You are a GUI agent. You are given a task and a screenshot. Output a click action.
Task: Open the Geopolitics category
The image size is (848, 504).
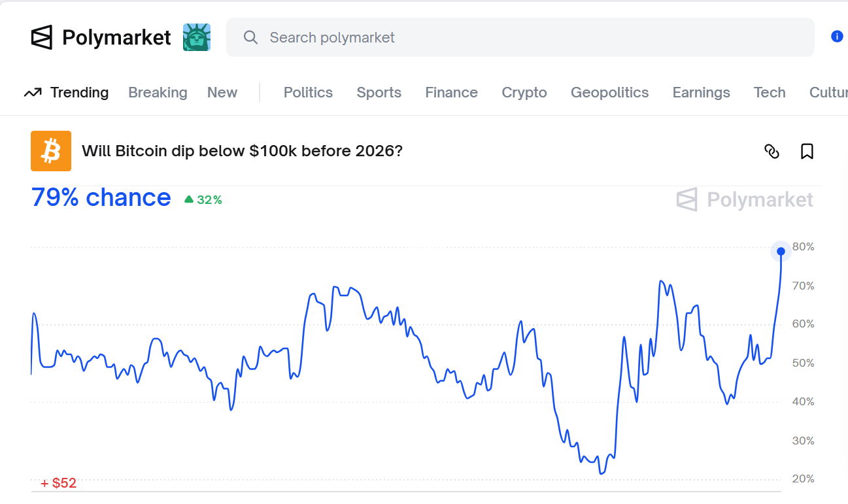point(609,93)
